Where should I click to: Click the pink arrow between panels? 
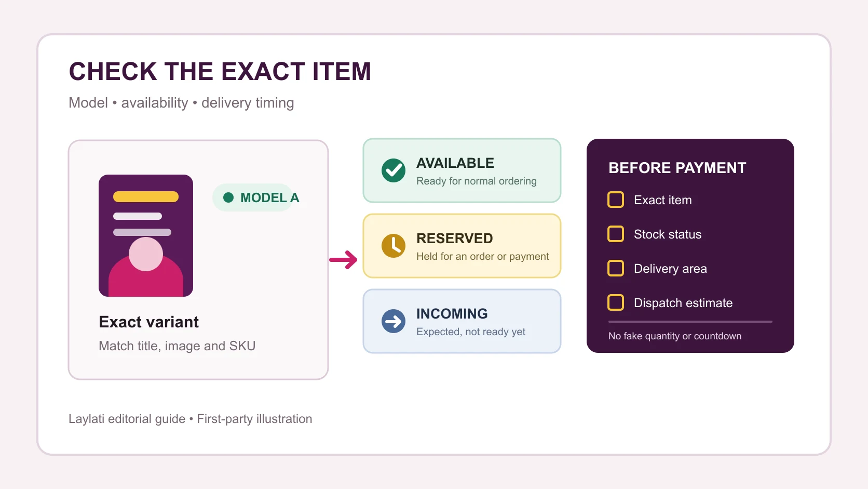tap(343, 259)
